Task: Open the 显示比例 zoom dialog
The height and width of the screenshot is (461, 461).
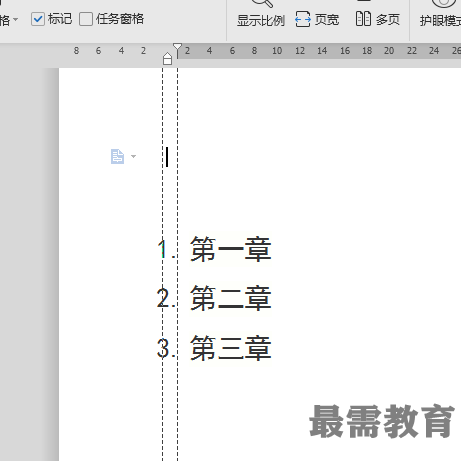Action: pos(261,13)
